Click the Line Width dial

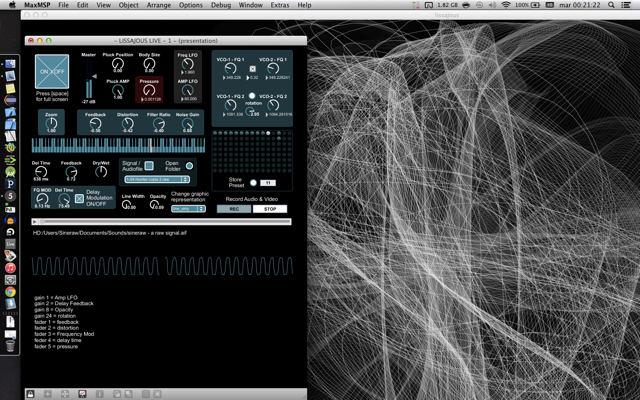[x=127, y=204]
